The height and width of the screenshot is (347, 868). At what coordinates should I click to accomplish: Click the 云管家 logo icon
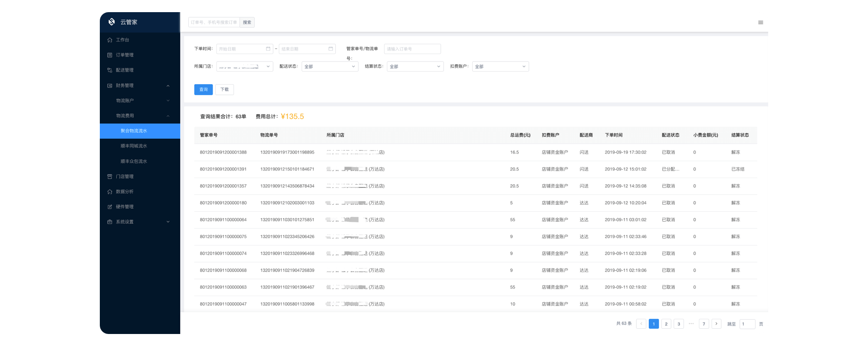point(112,22)
